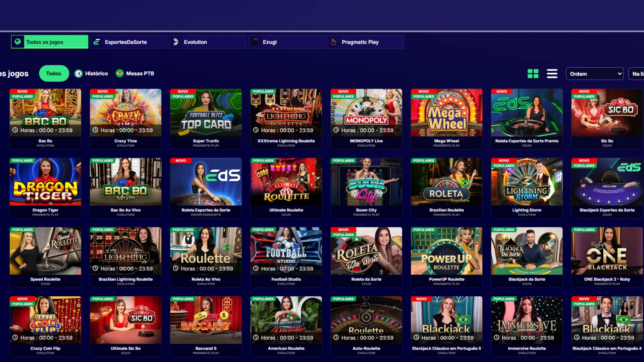Select the EsportesDaSorte provider tab
The image size is (644, 362).
[128, 42]
